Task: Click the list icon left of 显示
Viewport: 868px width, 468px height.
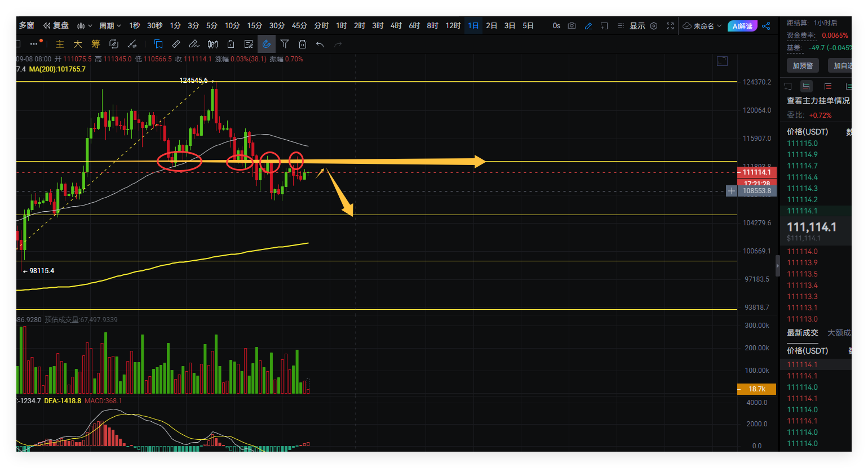Action: pyautogui.click(x=621, y=26)
